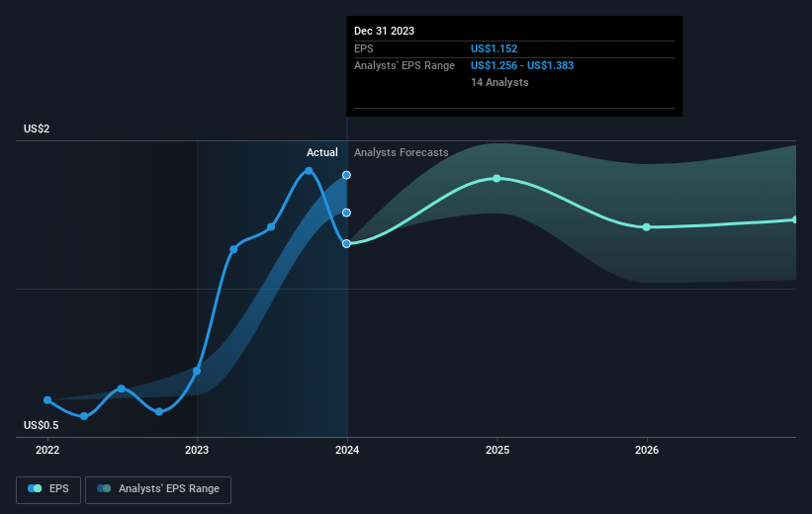Click the US$2 y-axis label
Image resolution: width=812 pixels, height=514 pixels.
tap(37, 128)
